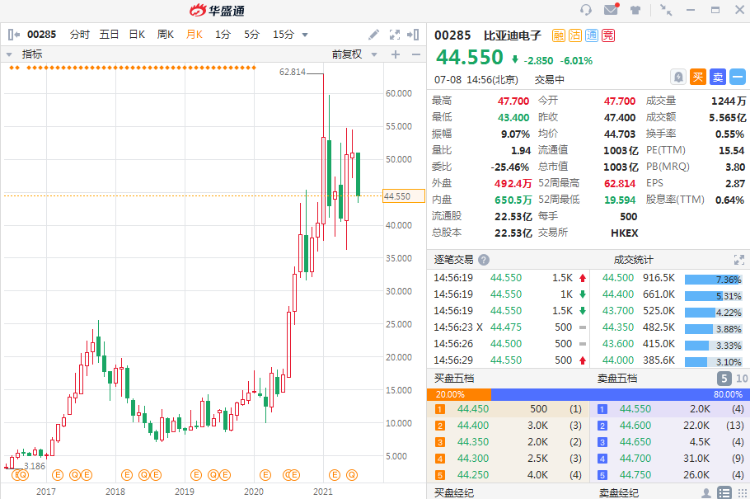Open more time periods dropdown after 15分
Screen dimensions: 750x499
pyautogui.click(x=305, y=35)
